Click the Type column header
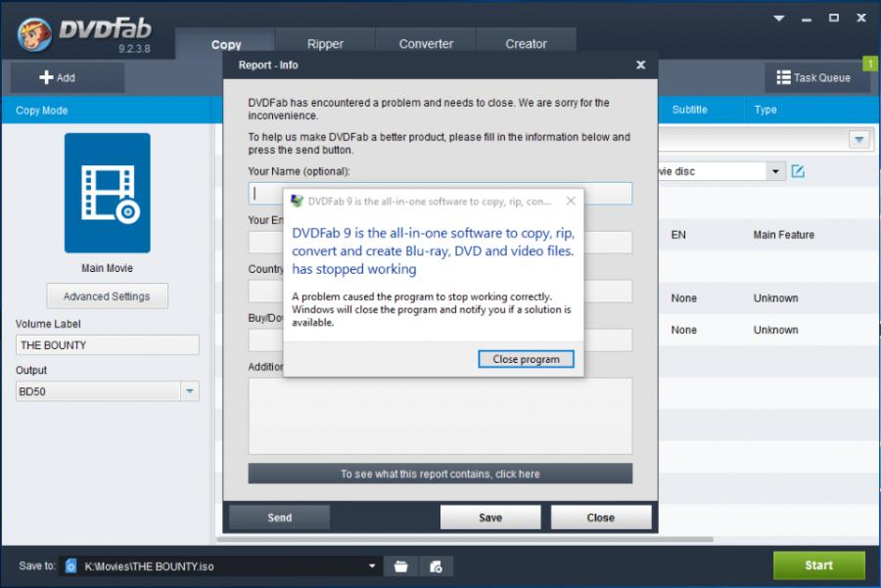The width and height of the screenshot is (881, 588). [765, 110]
